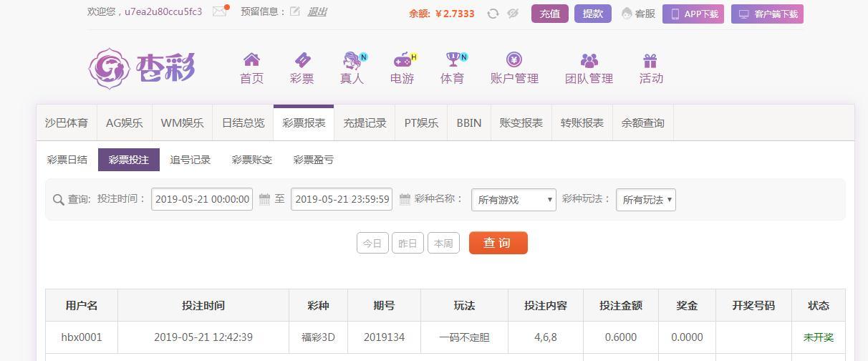Click the 福彩3D cell

tap(318, 337)
